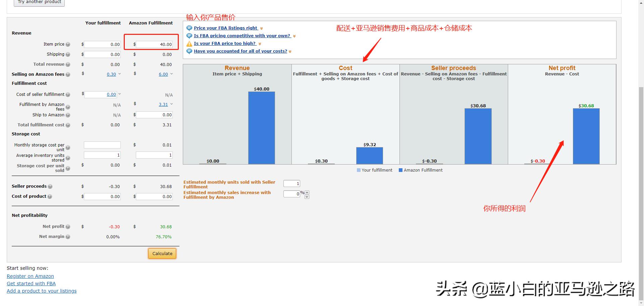The width and height of the screenshot is (644, 306).
Task: Click the Estimated monthly units sold input field
Action: tap(291, 183)
